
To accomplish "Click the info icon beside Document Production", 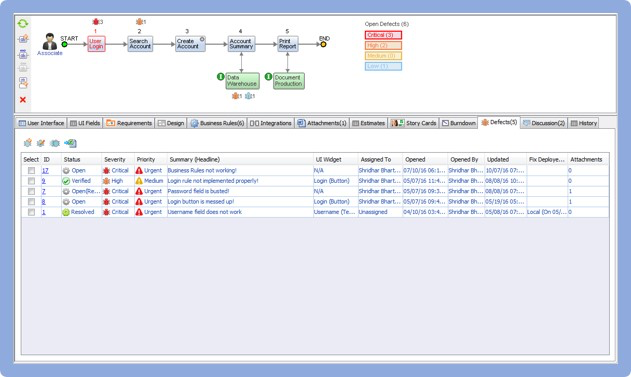I will point(268,76).
